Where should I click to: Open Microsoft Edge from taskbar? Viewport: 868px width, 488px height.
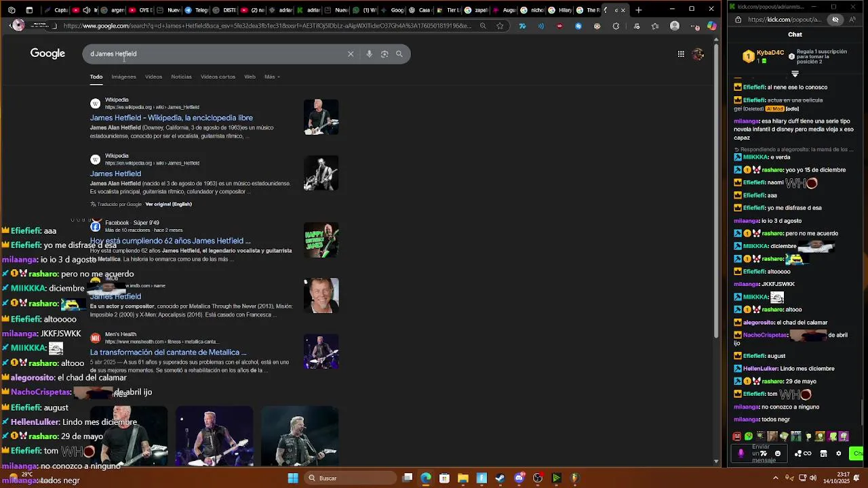[426, 478]
